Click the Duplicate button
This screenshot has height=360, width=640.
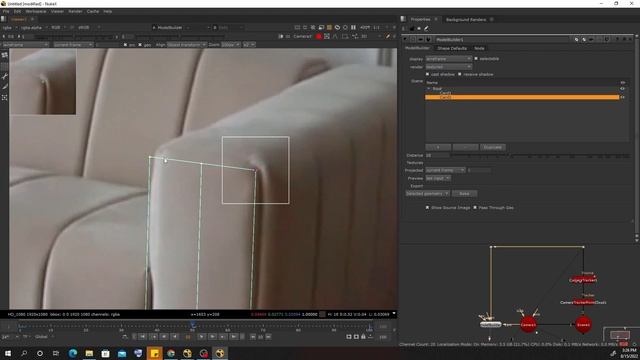(493, 147)
